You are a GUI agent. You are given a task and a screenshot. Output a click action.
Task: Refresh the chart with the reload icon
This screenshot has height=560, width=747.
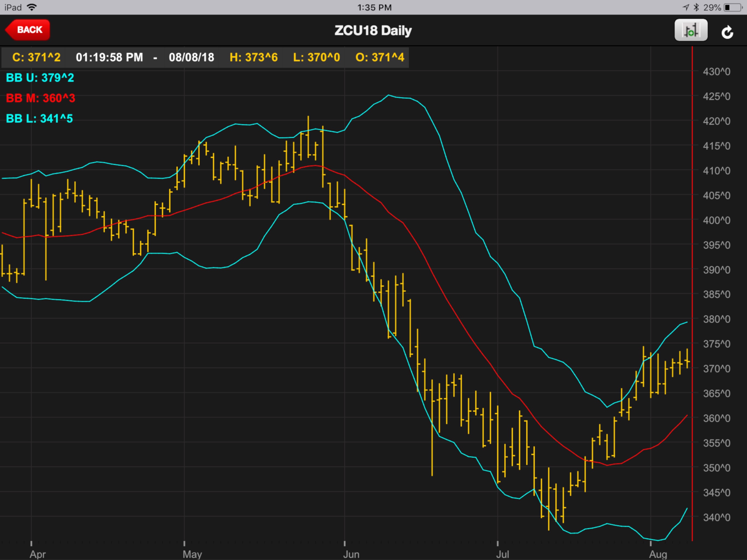(727, 32)
